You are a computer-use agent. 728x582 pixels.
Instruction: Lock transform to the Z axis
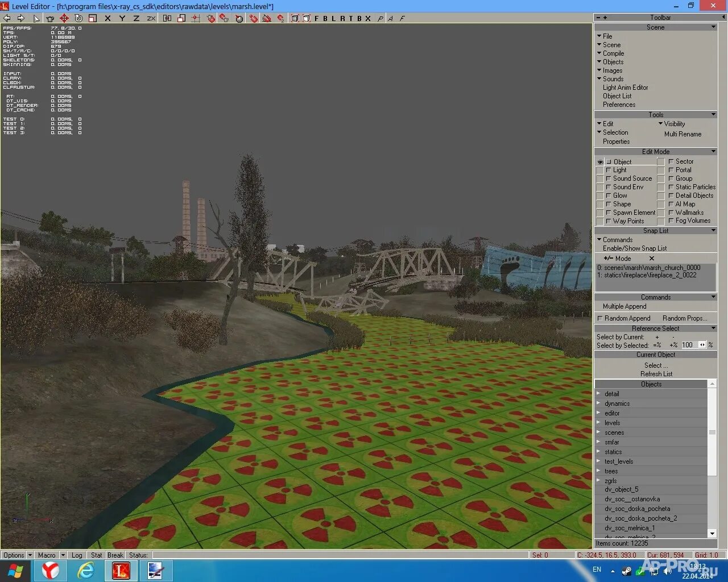click(x=136, y=18)
